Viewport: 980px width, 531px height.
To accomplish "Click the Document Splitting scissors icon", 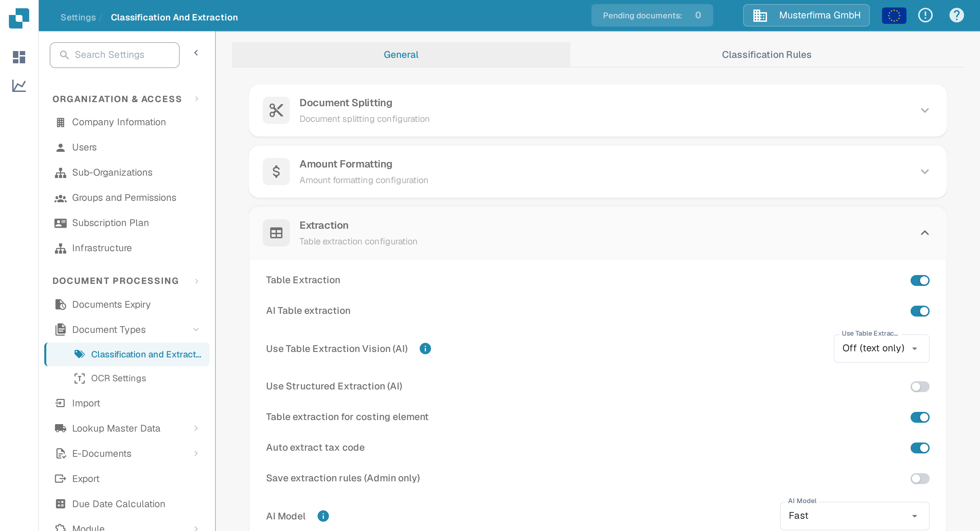I will (x=276, y=110).
